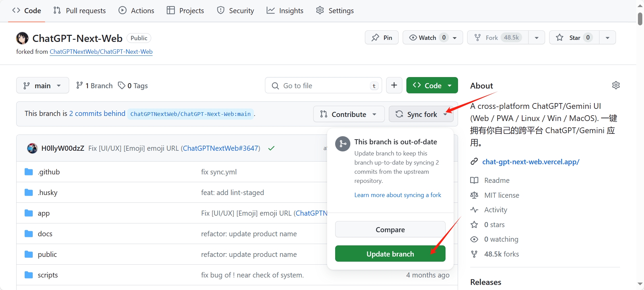Click the page vertical scrollbar thumb
644x290 pixels.
pyautogui.click(x=640, y=19)
